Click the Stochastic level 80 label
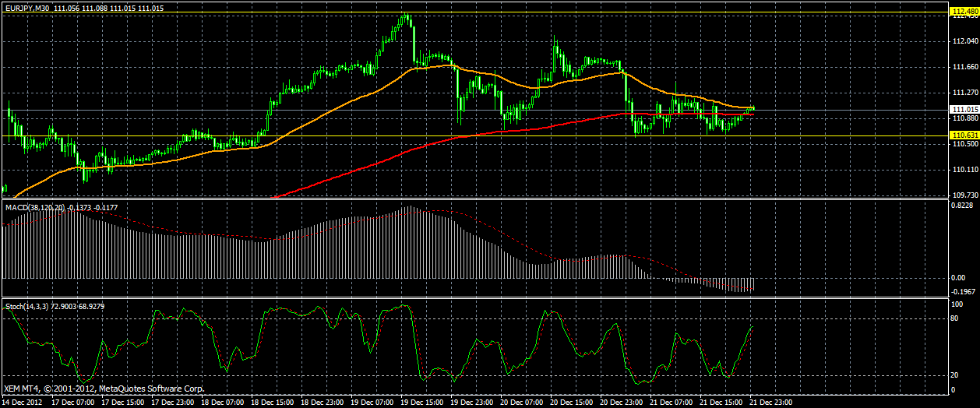 tap(956, 318)
